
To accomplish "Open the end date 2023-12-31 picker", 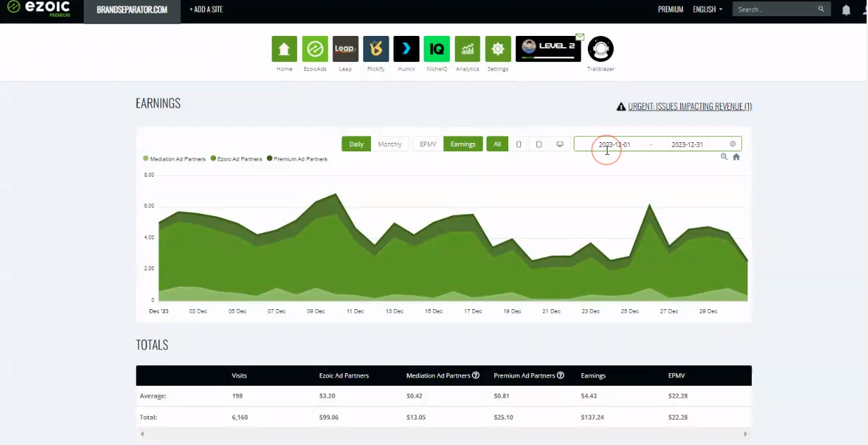I will 687,144.
